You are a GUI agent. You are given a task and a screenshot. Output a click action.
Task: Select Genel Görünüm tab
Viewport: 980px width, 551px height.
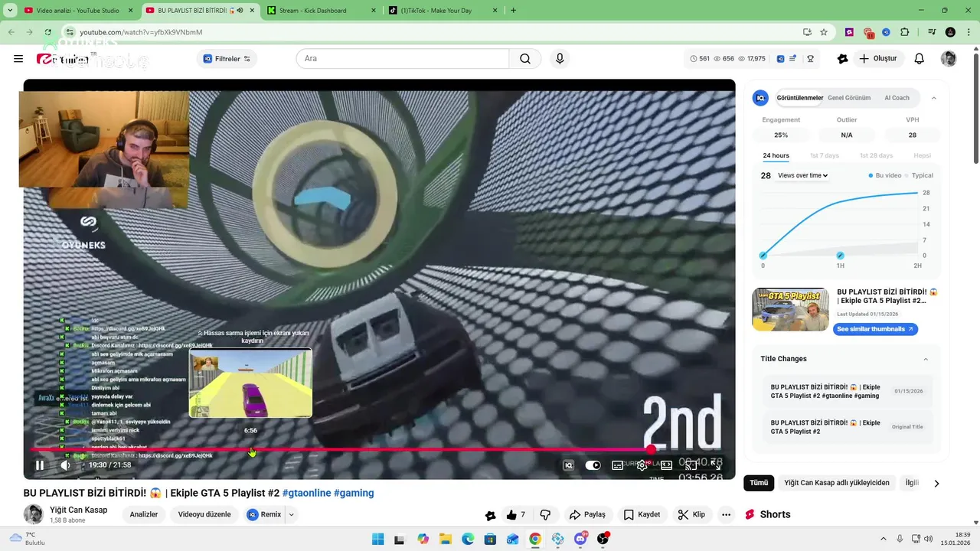click(849, 98)
